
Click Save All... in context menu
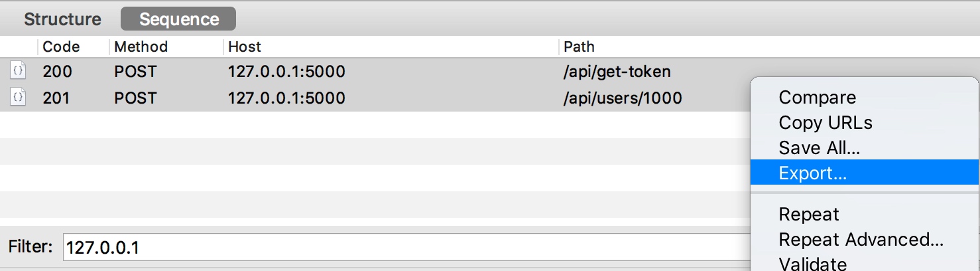819,148
